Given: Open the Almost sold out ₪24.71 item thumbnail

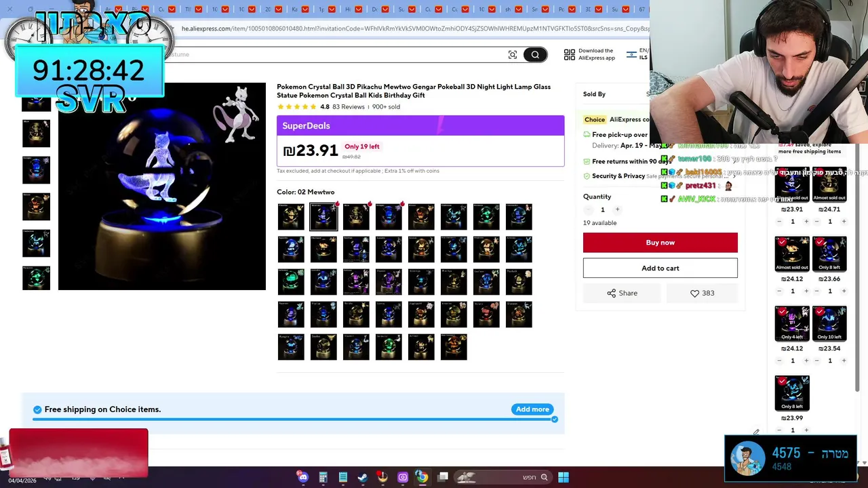Looking at the screenshot, I should [829, 184].
